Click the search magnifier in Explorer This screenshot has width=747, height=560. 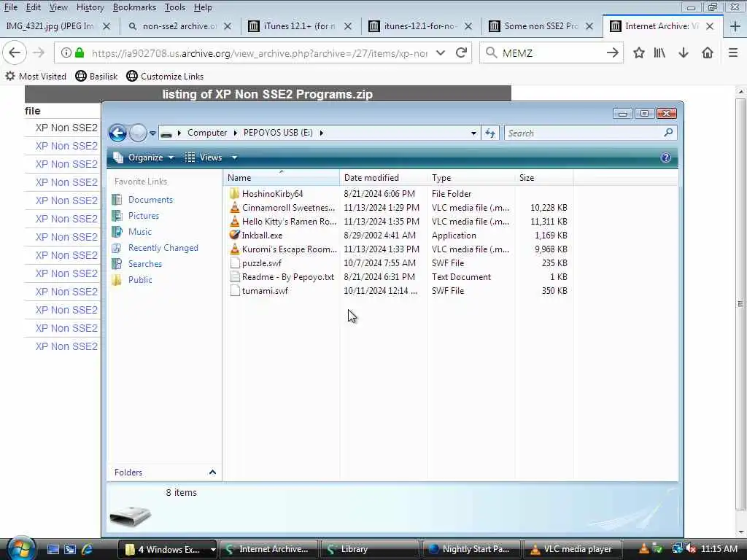pyautogui.click(x=668, y=133)
